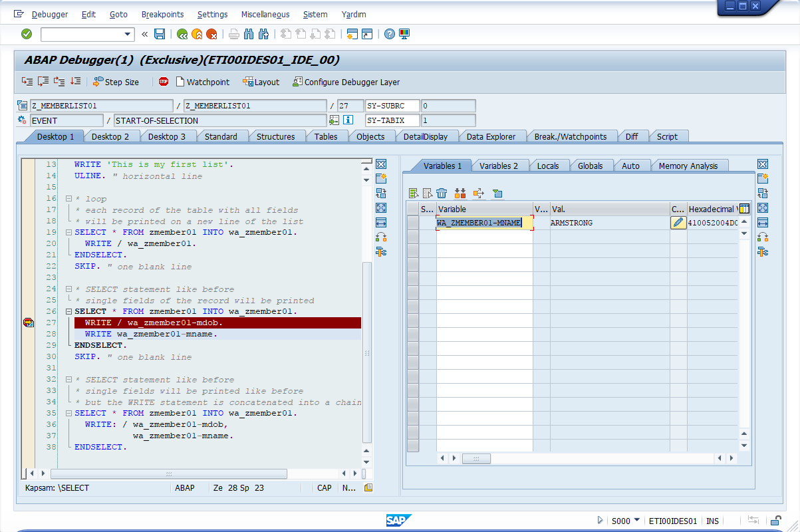Viewport: 800px width, 532px height.
Task: Switch to the Locals tab
Action: coord(548,166)
